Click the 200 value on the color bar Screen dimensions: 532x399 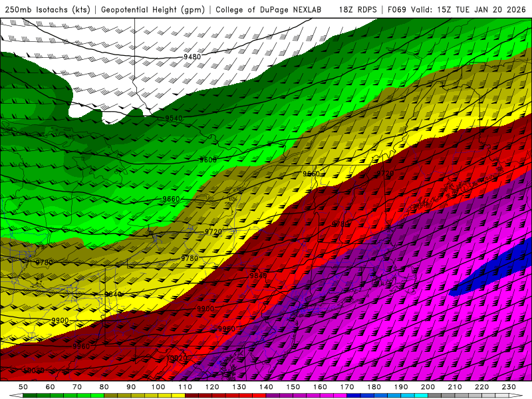[428, 387]
